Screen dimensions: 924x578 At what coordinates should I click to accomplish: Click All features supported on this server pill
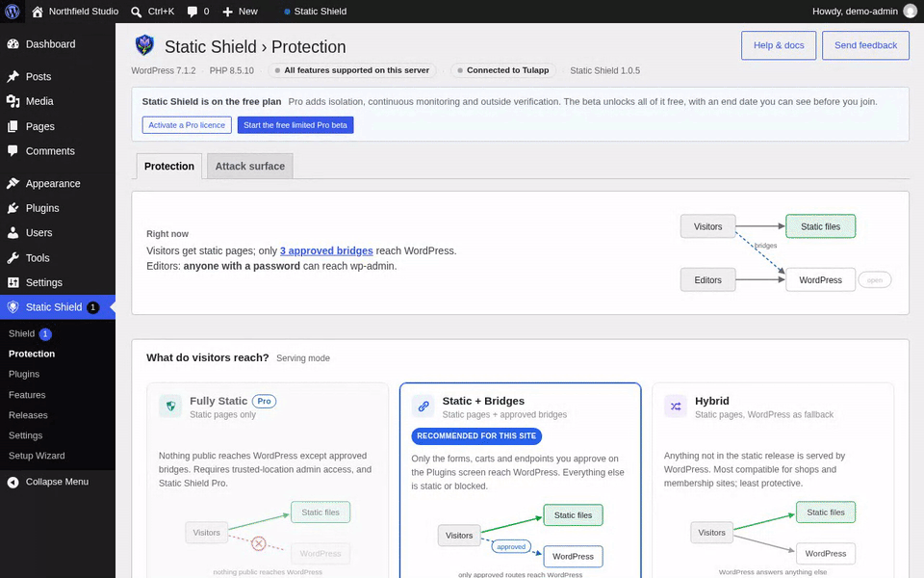click(352, 70)
